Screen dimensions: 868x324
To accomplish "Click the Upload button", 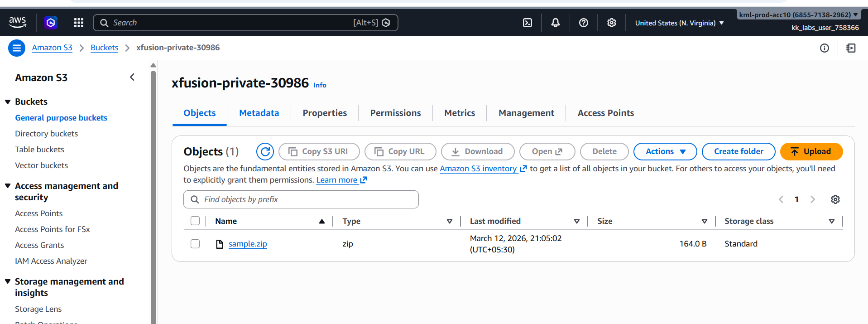I will [811, 151].
